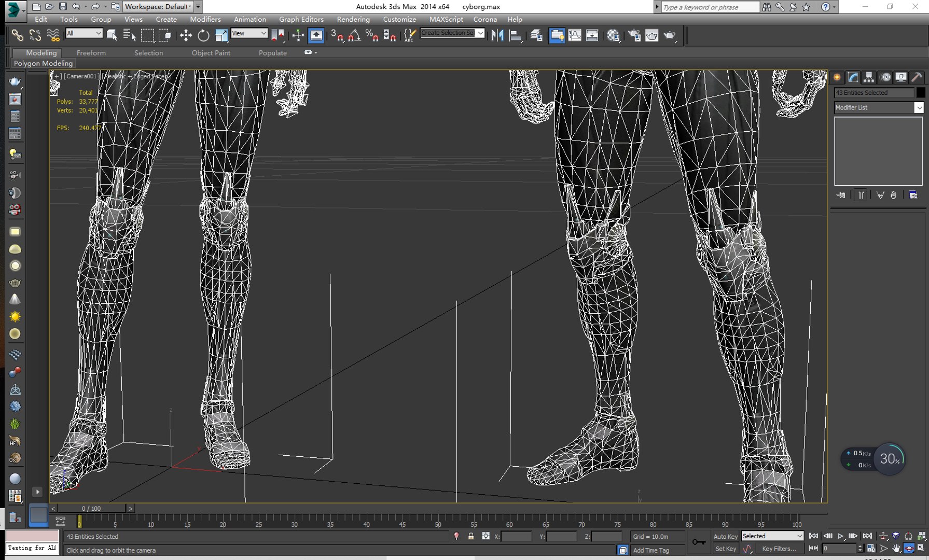Open the MAXScript menu
This screenshot has width=929, height=560.
coord(446,19)
